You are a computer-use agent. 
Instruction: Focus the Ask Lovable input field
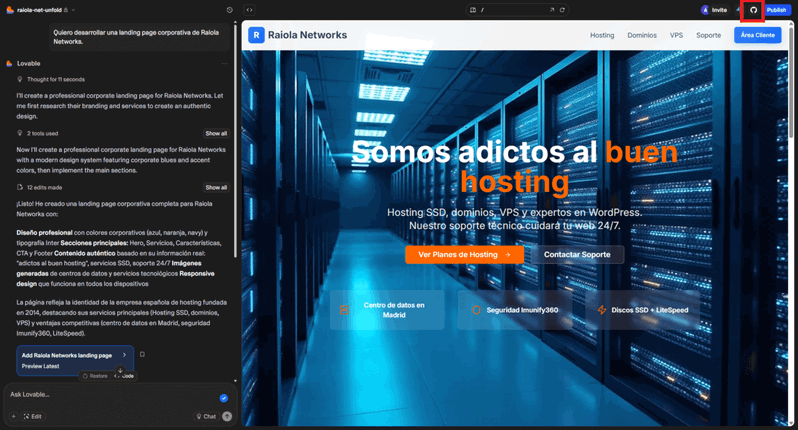coord(112,395)
